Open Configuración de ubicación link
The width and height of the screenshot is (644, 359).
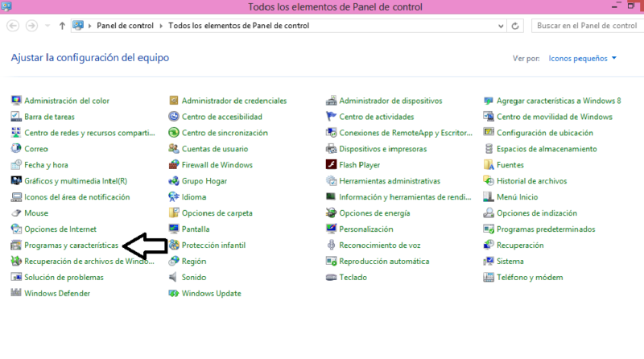(x=545, y=133)
